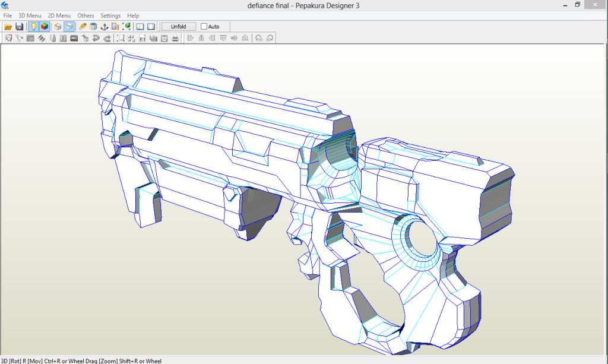Viewport: 608px width, 364px height.
Task: Click the align bottom icon
Action: 245,38
